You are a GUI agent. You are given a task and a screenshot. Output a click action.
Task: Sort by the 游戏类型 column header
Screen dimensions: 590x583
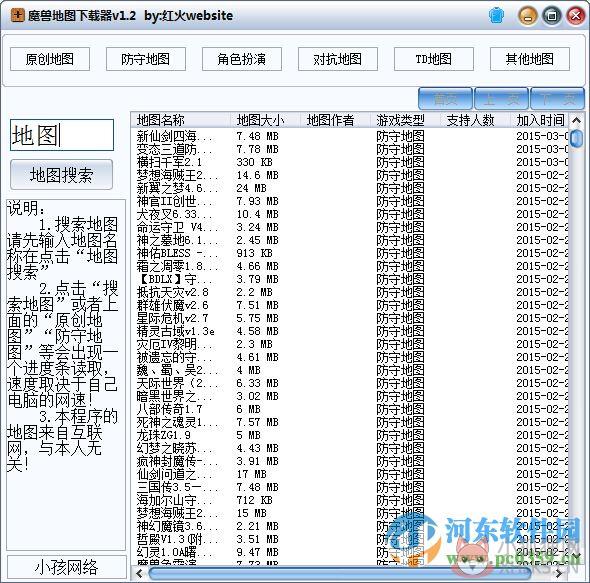pyautogui.click(x=405, y=120)
